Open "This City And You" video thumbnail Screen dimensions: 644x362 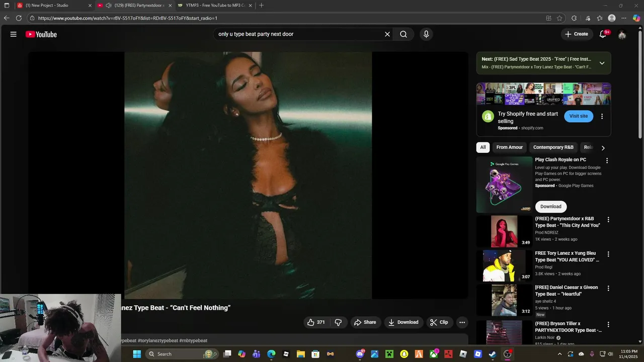pos(504,231)
